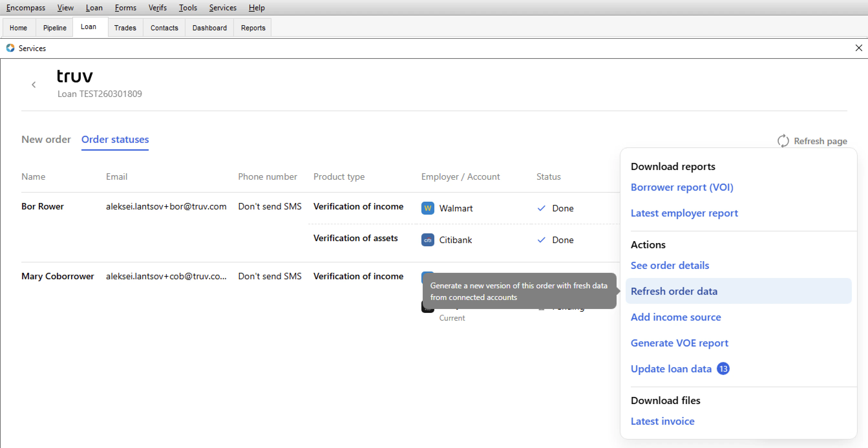Screen dimensions: 868x448
Task: Click the green checkmark beside Citibank's Done status
Action: point(541,240)
